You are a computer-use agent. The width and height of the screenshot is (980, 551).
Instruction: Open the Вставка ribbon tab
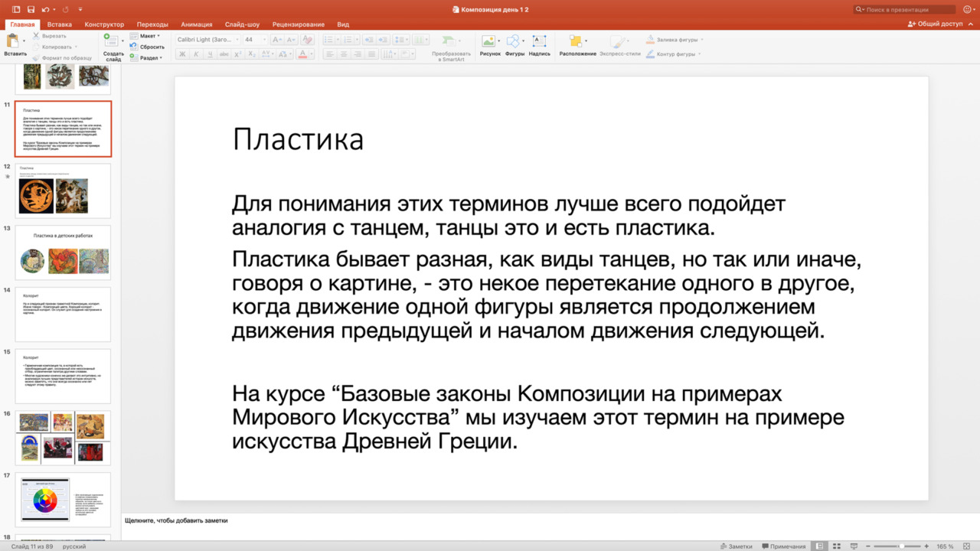[60, 24]
